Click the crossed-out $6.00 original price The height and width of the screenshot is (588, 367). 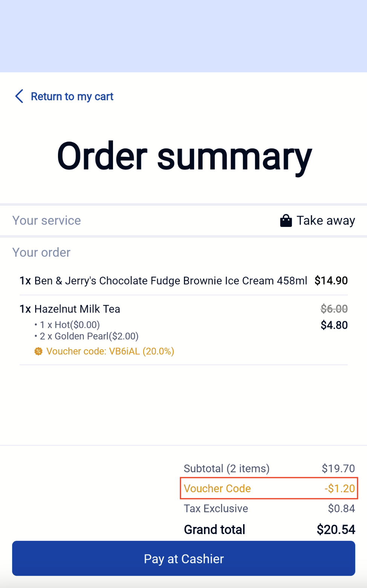click(334, 309)
